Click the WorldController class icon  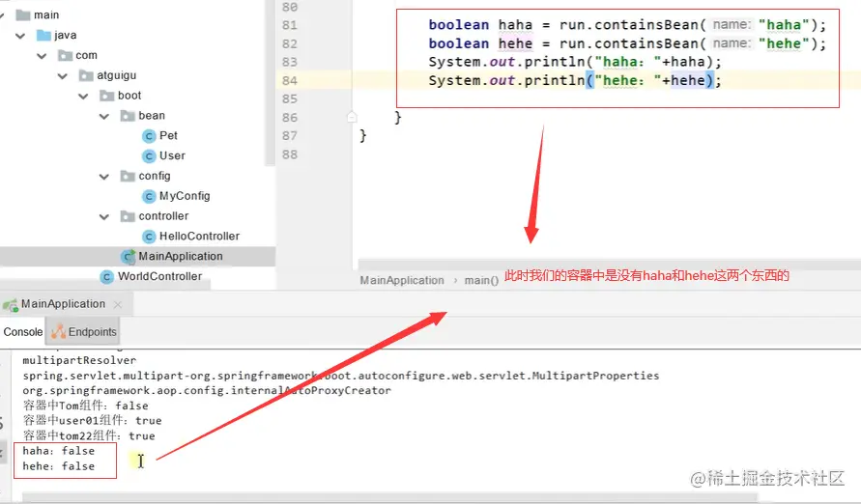click(107, 277)
